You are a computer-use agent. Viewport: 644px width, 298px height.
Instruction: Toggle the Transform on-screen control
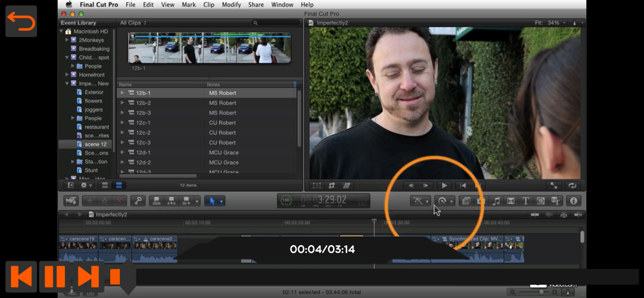click(x=316, y=186)
